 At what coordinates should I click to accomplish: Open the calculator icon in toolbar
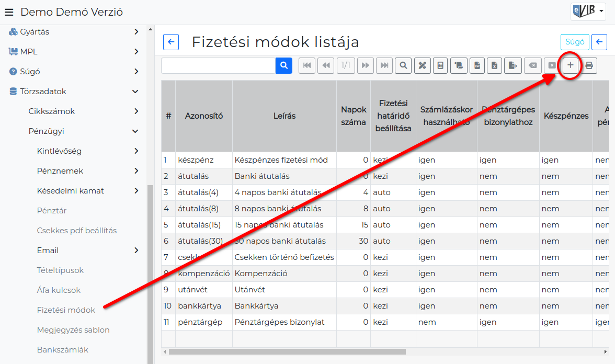pyautogui.click(x=440, y=65)
